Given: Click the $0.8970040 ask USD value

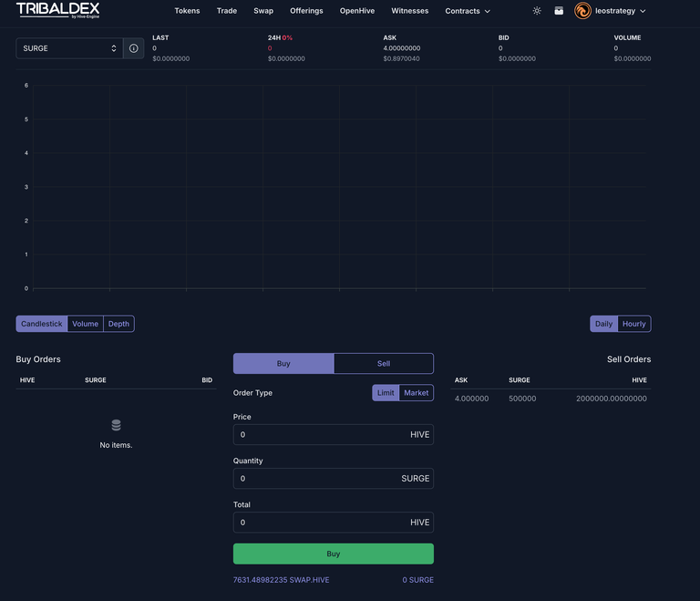Looking at the screenshot, I should point(401,58).
